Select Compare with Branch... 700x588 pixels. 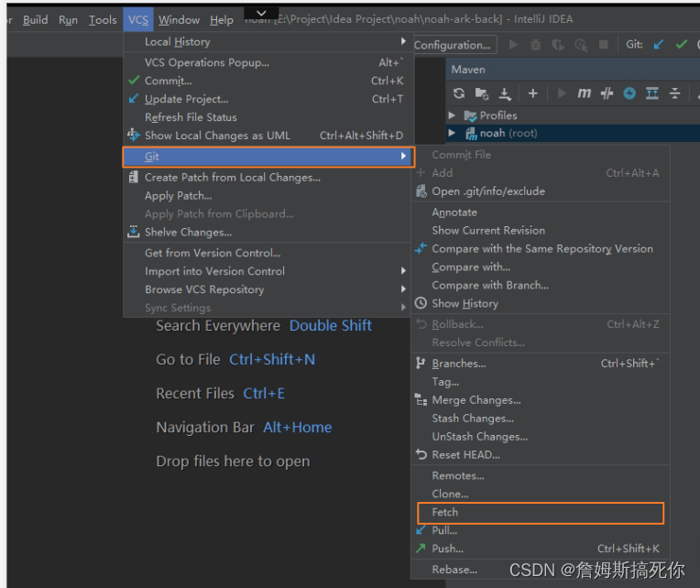[x=541, y=286]
